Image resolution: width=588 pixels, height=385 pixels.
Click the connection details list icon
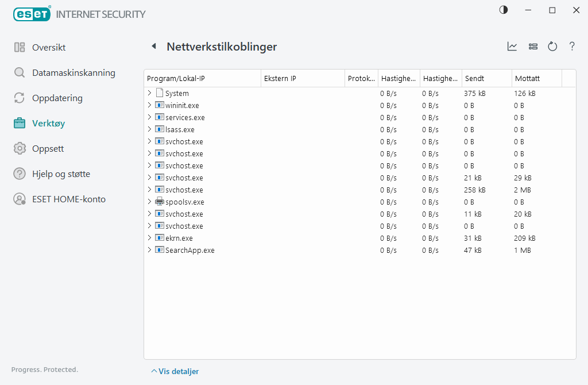(x=533, y=47)
